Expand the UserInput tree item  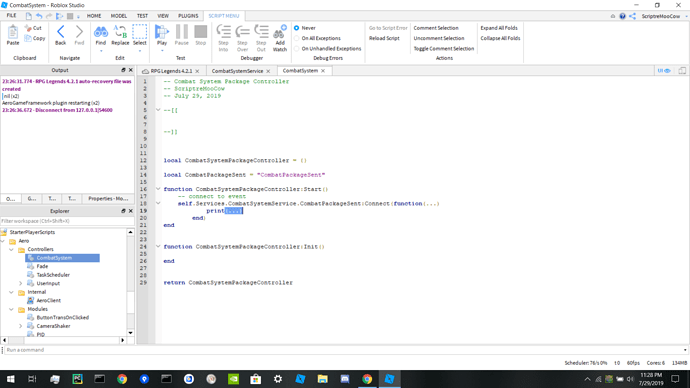tap(20, 283)
